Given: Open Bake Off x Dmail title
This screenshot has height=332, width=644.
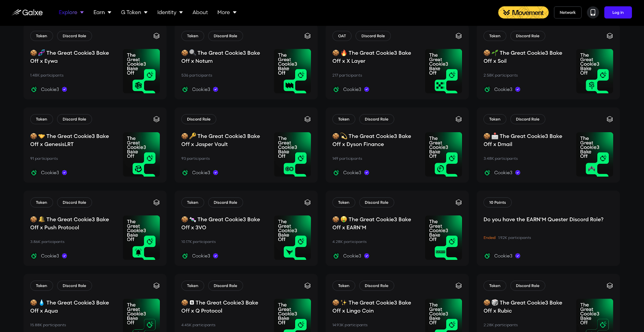Looking at the screenshot, I should (523, 140).
